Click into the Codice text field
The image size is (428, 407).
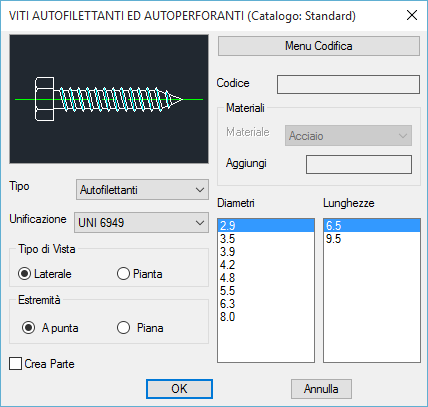[x=348, y=84]
